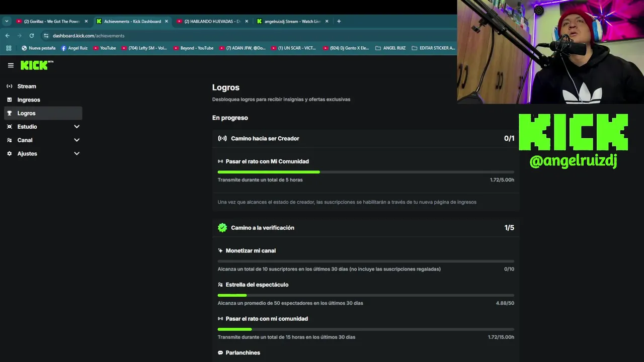The height and width of the screenshot is (362, 644).
Task: Expand the Canal chevron
Action: click(x=76, y=140)
